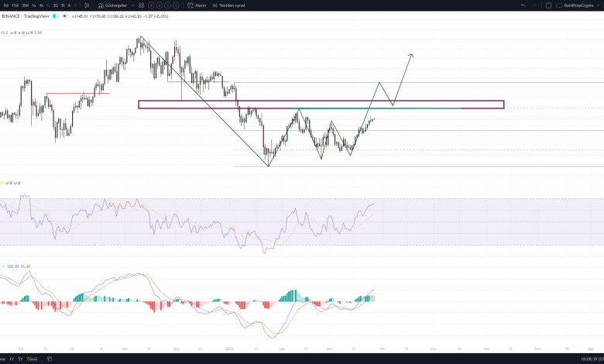Start Yeniden oynat bar replay
The height and width of the screenshot is (364, 604).
(229, 5)
